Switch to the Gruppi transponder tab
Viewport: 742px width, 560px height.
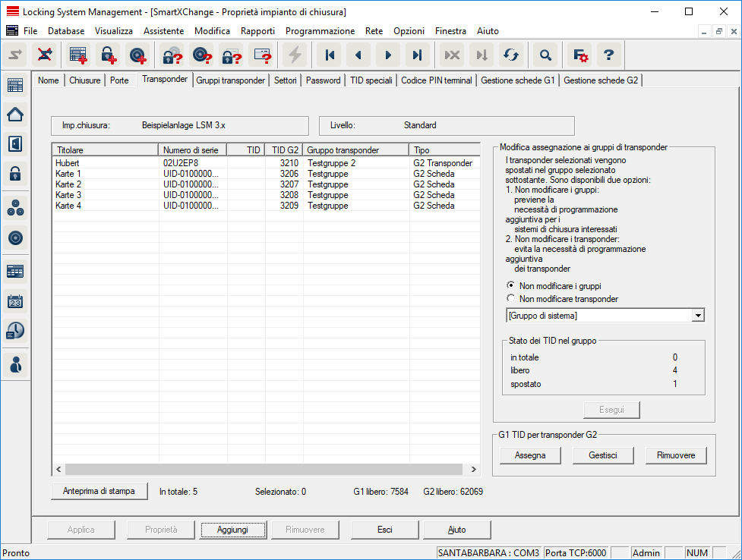pyautogui.click(x=230, y=80)
